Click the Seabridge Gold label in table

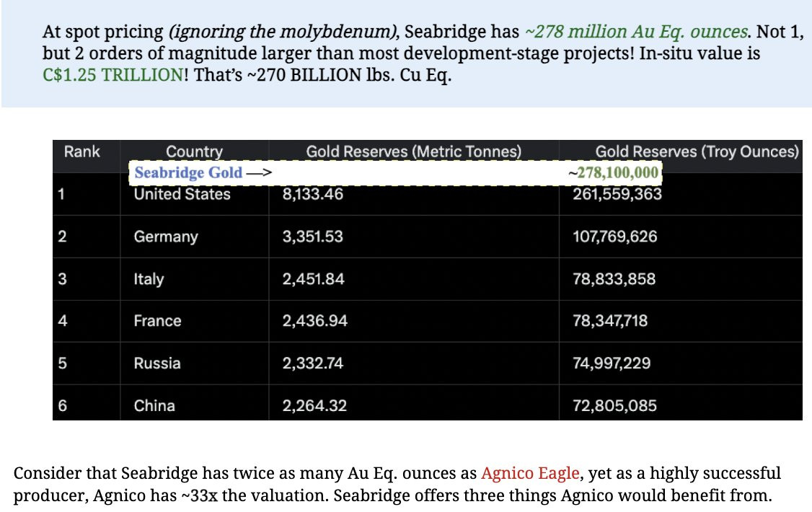188,172
